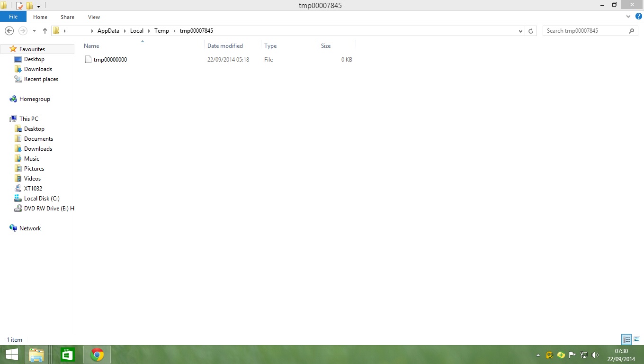Show hidden system tray icons
This screenshot has width=644, height=364.
[x=538, y=355]
